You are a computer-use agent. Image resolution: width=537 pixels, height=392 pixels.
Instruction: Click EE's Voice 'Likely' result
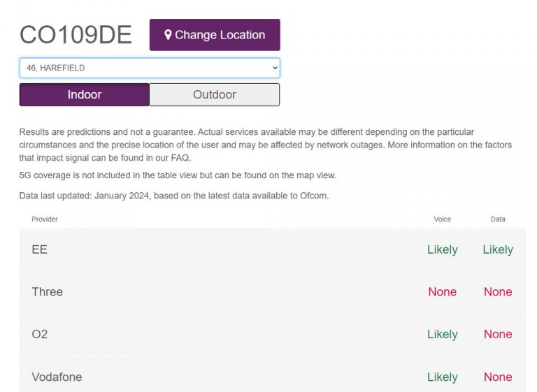click(442, 249)
